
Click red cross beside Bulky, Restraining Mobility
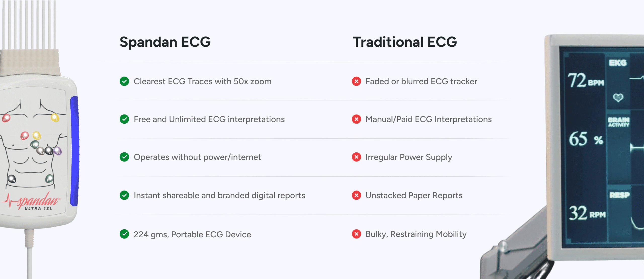click(x=356, y=234)
